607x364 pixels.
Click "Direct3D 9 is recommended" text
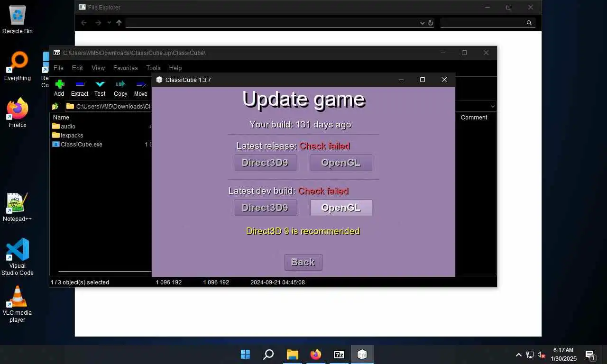click(303, 231)
